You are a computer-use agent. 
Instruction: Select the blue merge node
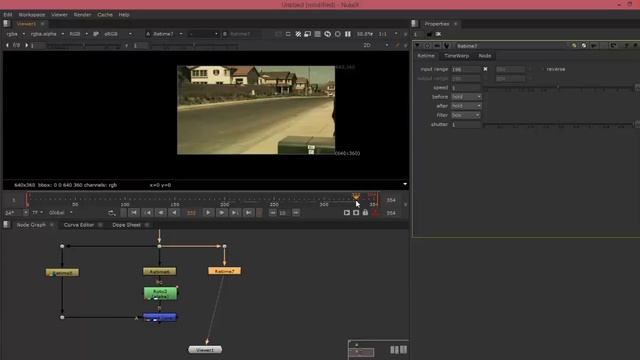click(x=160, y=317)
